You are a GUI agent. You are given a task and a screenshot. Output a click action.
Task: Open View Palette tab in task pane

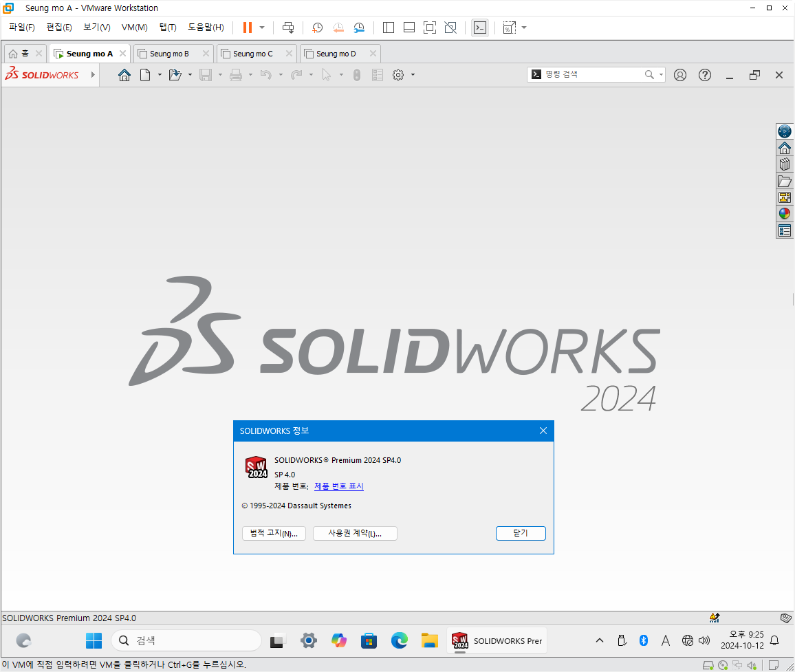pyautogui.click(x=785, y=197)
